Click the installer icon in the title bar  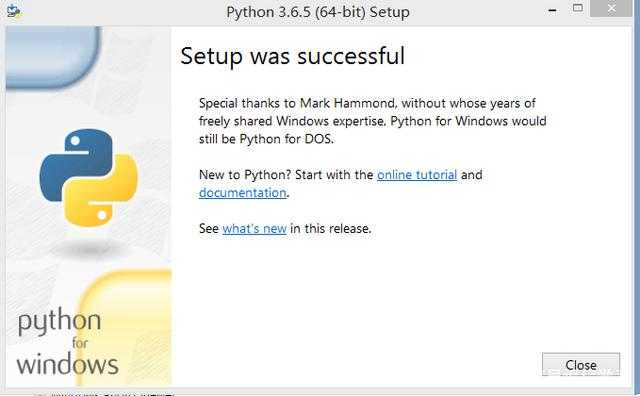(x=13, y=11)
